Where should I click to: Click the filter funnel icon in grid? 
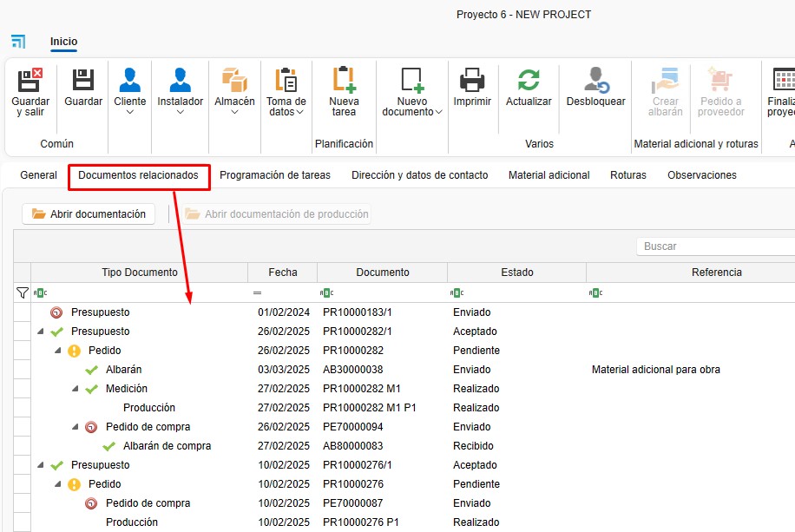point(22,292)
